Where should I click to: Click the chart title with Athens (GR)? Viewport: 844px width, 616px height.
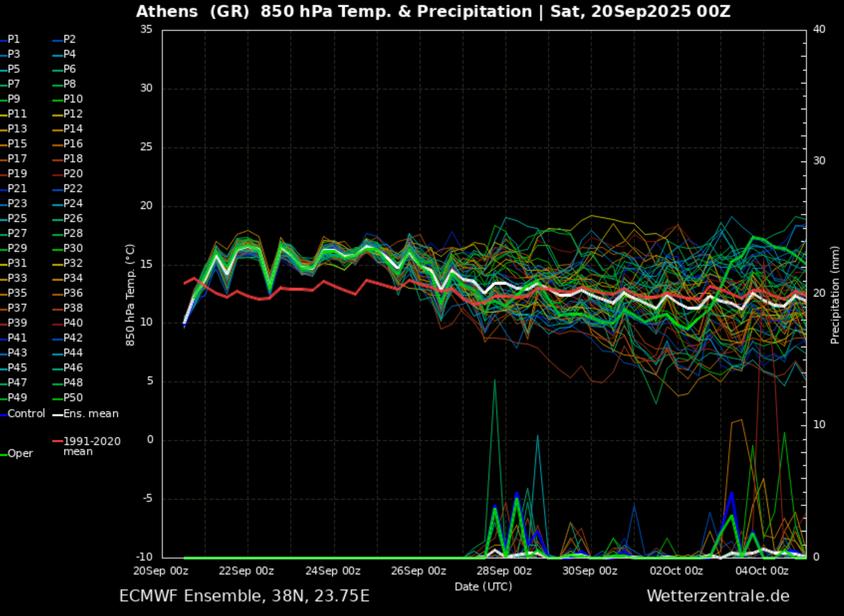pyautogui.click(x=433, y=12)
